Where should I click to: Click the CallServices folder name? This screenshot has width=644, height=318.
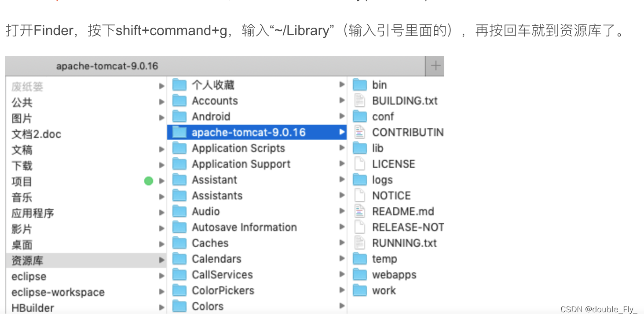[x=222, y=275]
